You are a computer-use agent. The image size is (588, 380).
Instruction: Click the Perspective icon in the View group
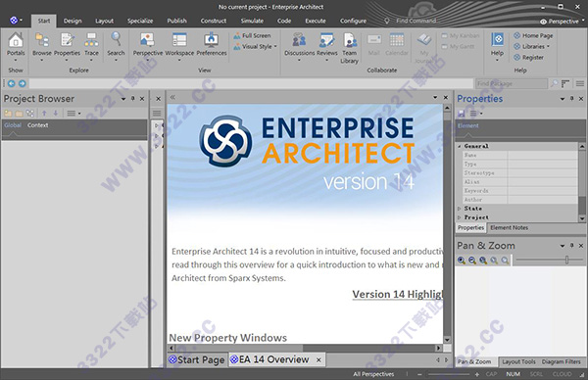(x=147, y=40)
